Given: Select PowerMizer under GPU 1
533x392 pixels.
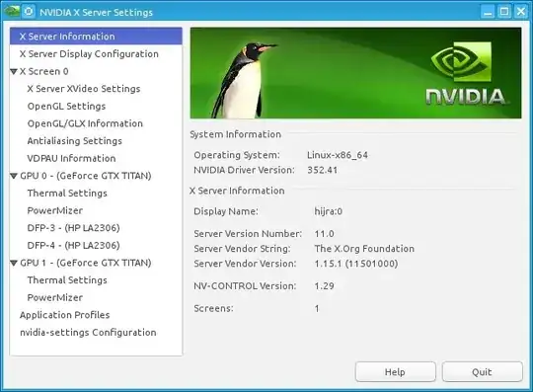Looking at the screenshot, I should click(55, 297).
